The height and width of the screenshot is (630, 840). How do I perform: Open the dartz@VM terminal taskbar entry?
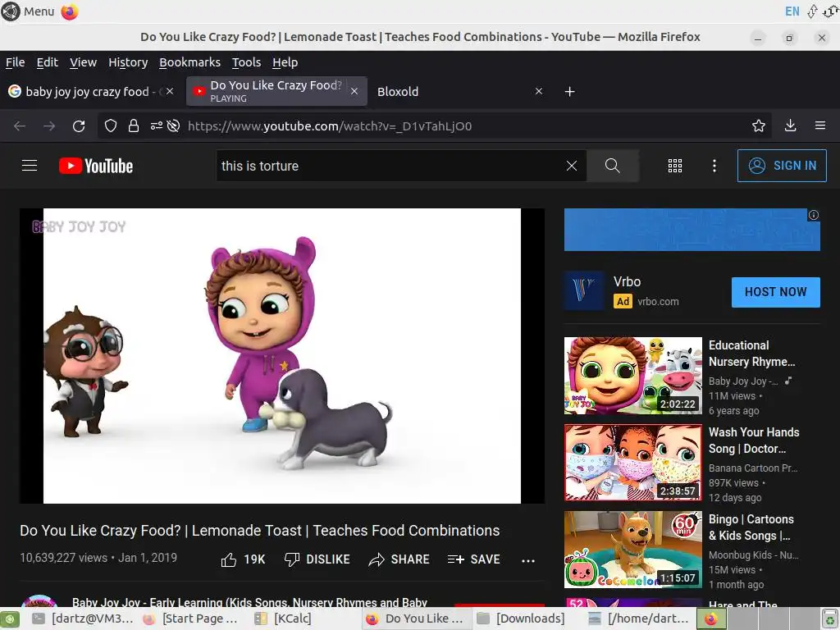83,619
